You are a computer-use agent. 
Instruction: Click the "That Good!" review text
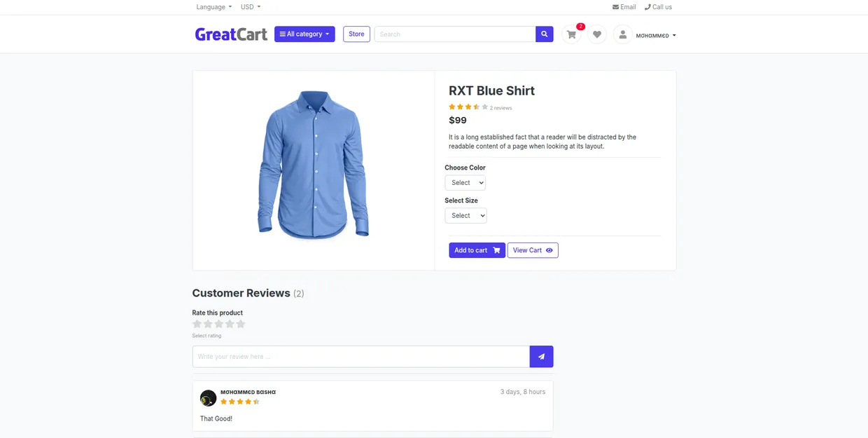coord(216,419)
